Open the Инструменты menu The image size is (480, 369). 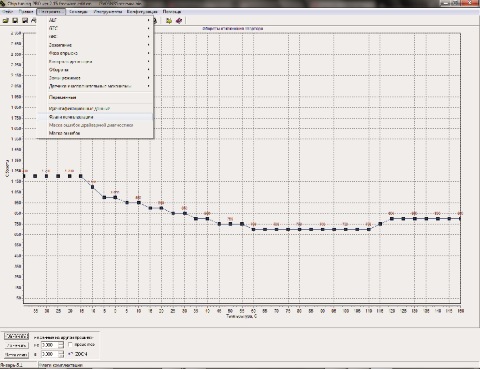coord(108,12)
